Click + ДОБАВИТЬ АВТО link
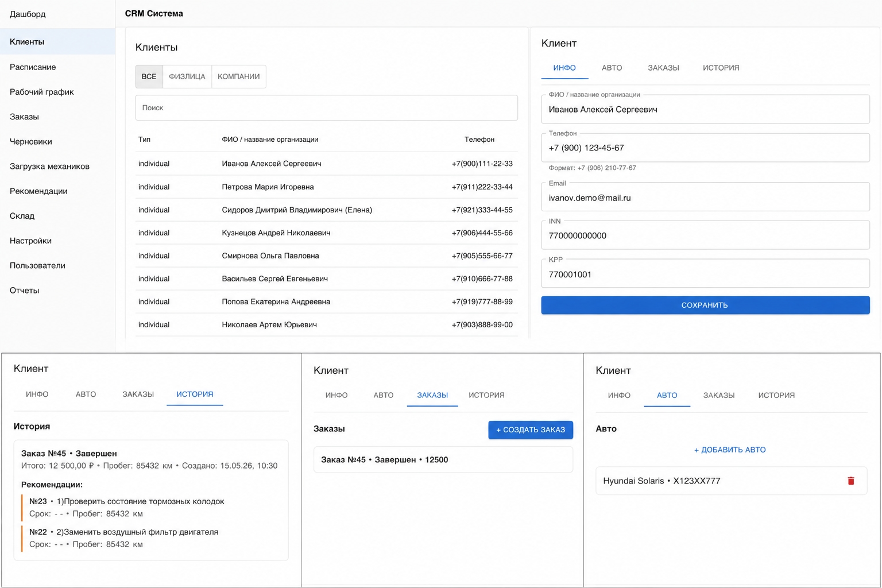 click(730, 450)
